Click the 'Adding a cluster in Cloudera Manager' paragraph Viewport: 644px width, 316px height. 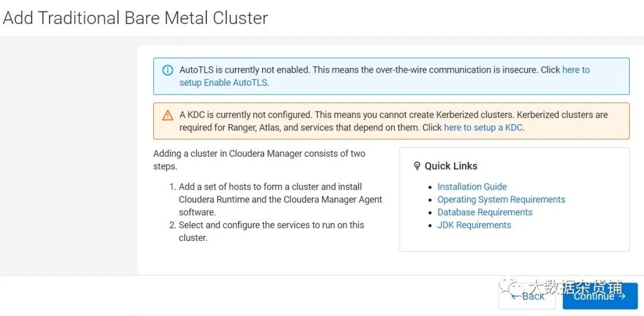click(259, 160)
